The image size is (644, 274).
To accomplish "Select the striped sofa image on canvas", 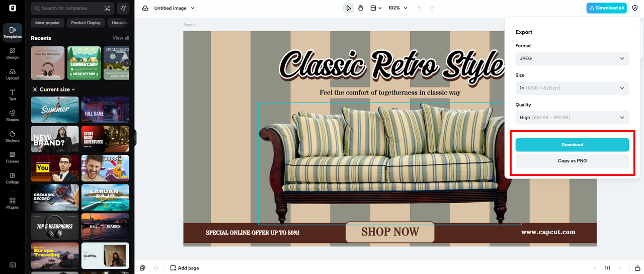I will [390, 163].
